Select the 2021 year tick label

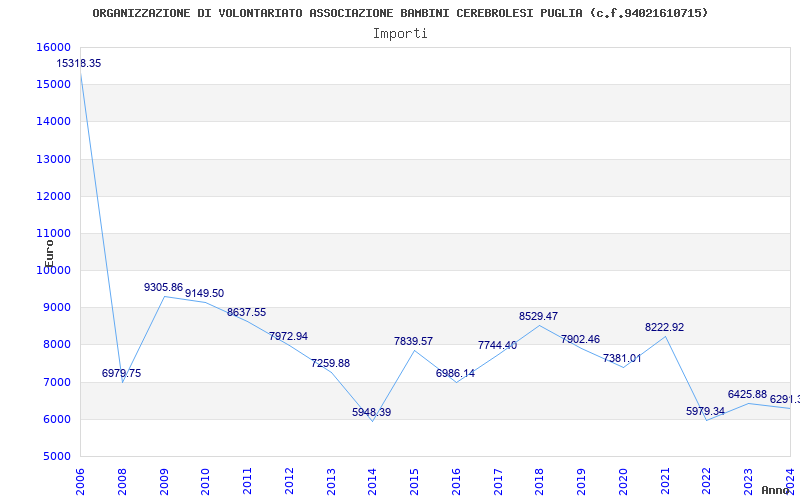(664, 480)
